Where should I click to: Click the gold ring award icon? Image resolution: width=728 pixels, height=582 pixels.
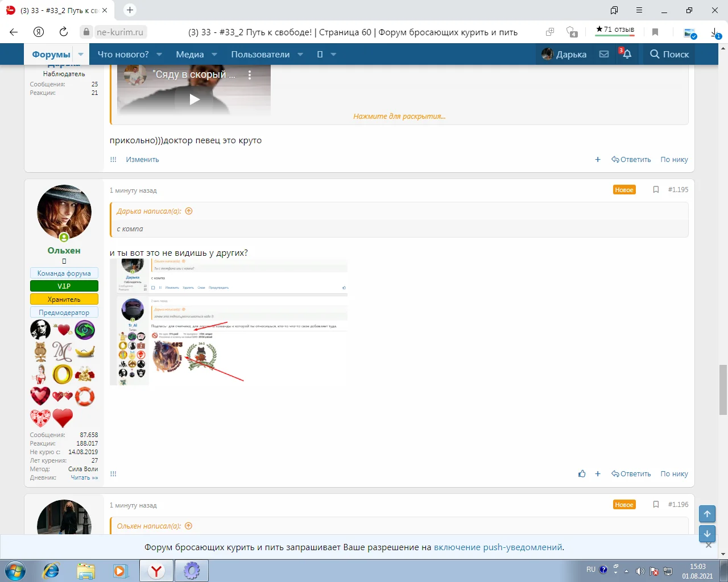tap(63, 374)
